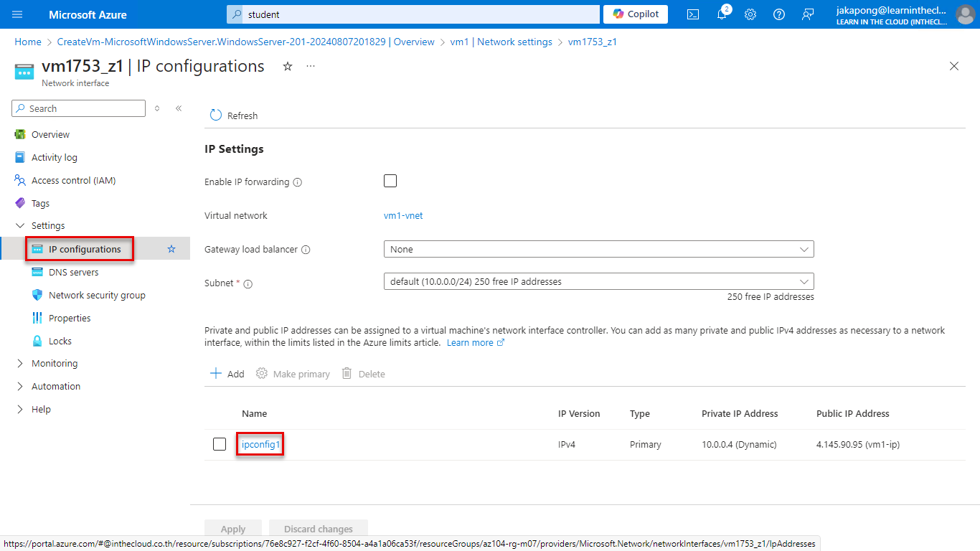Open the Learn more link
The height and width of the screenshot is (551, 980).
(x=475, y=342)
